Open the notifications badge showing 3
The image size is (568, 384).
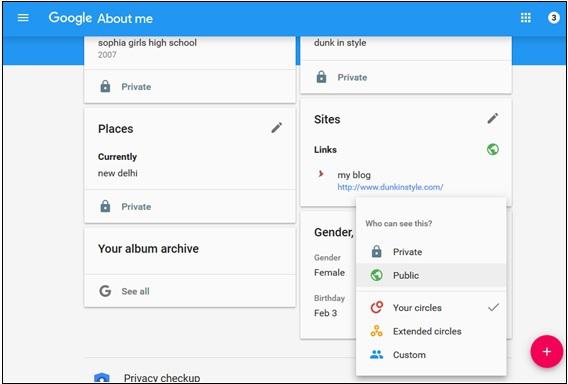tap(554, 17)
